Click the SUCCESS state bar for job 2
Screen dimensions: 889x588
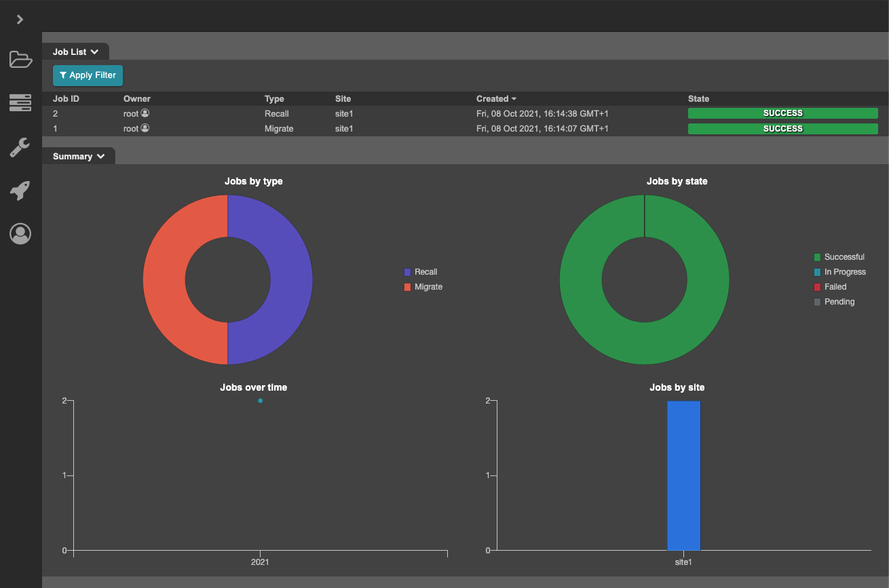[782, 113]
